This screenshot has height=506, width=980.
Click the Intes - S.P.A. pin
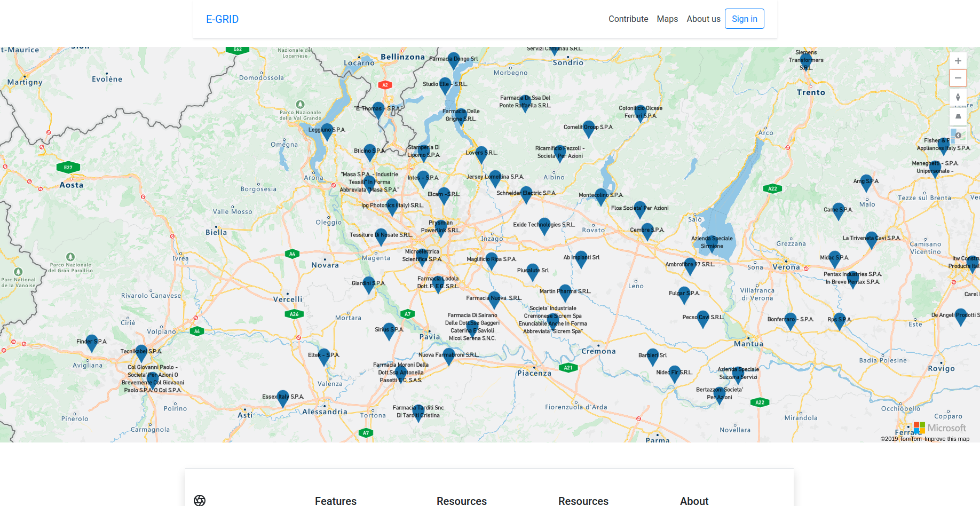(423, 179)
